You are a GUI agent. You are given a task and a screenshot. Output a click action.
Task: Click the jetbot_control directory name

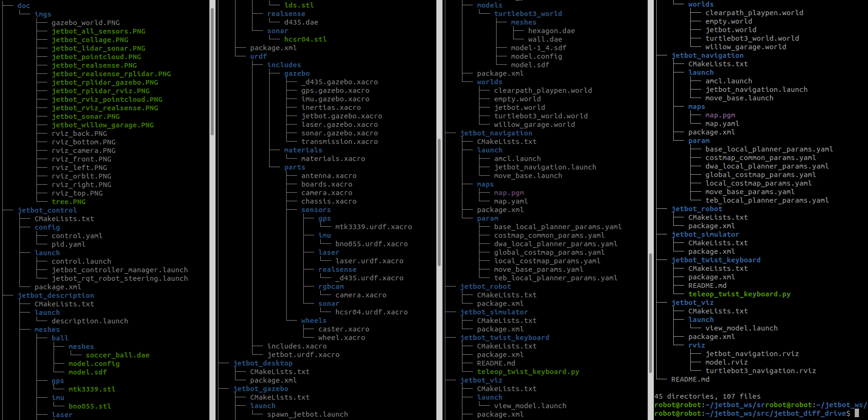click(47, 210)
